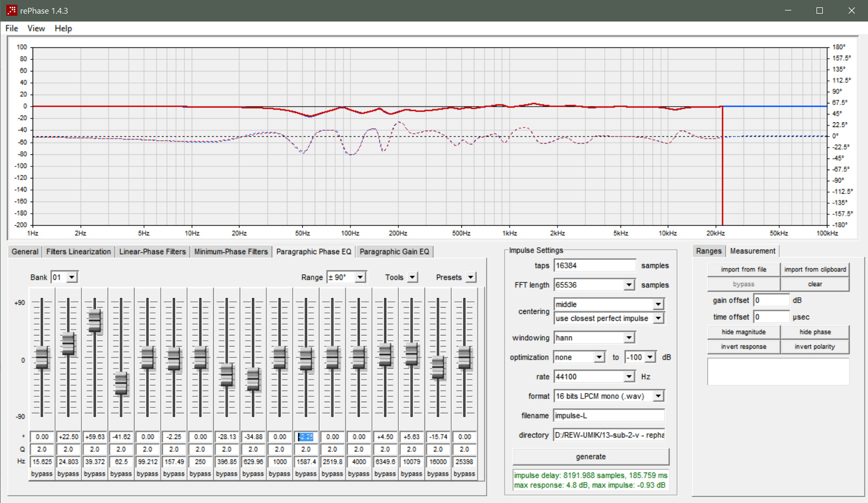The width and height of the screenshot is (868, 503).
Task: Open the Presets dropdown arrow
Action: (x=471, y=277)
